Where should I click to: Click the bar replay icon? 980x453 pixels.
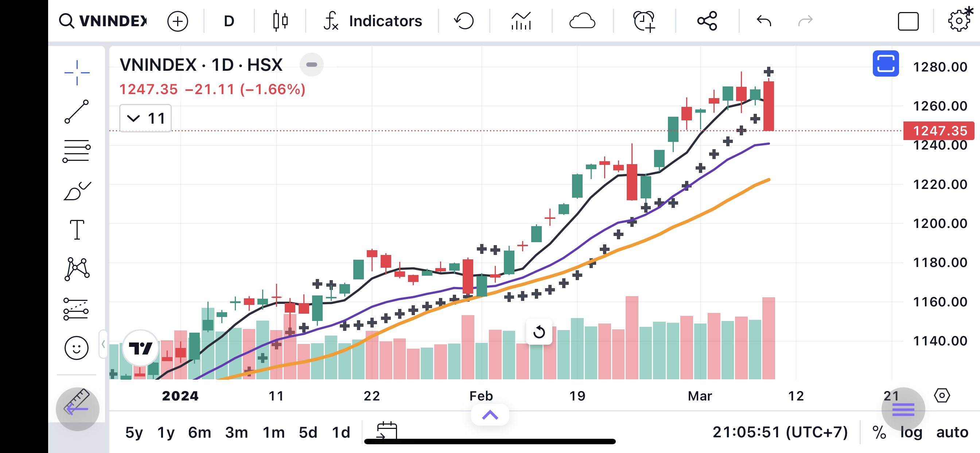click(x=464, y=21)
